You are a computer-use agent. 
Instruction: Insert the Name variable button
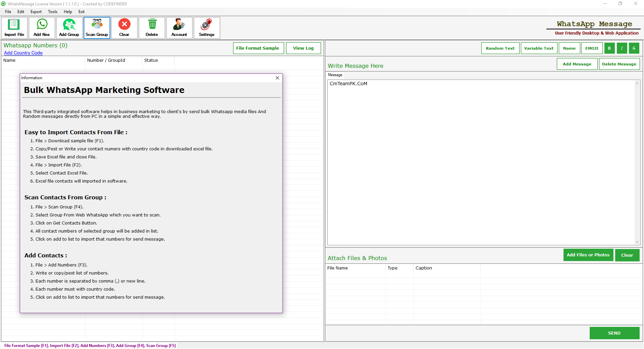tap(569, 48)
